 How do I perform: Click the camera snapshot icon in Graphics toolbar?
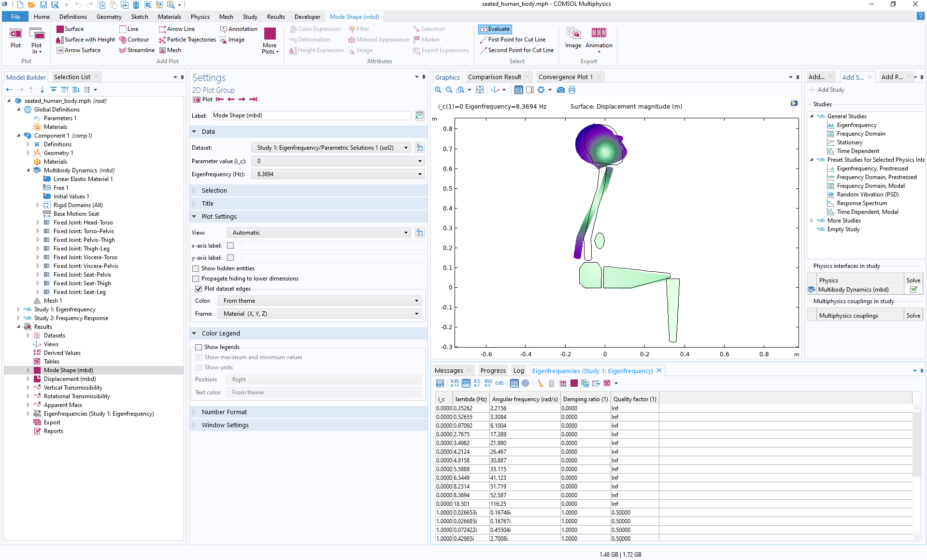[560, 90]
